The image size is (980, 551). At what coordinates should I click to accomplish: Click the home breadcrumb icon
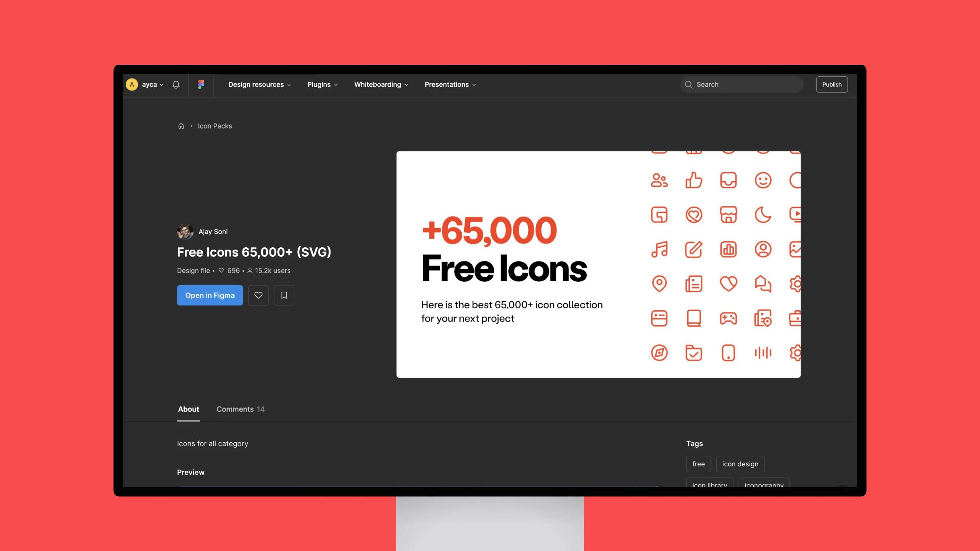(x=181, y=126)
